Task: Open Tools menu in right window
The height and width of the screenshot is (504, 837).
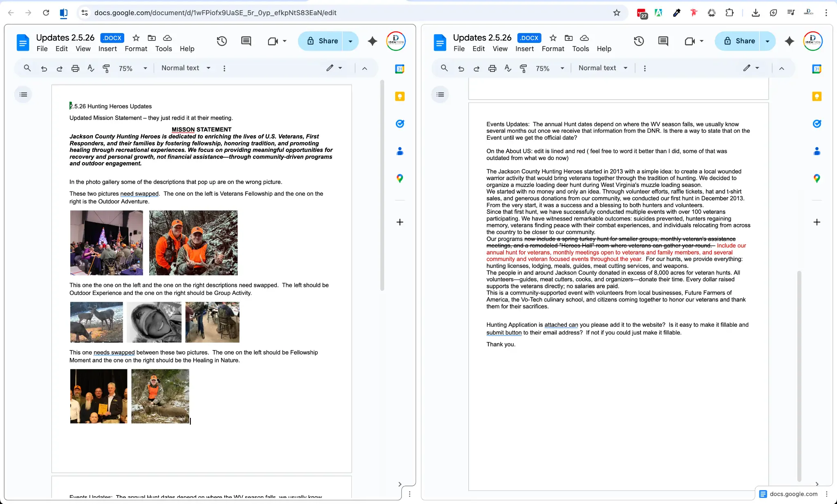Action: [x=580, y=49]
